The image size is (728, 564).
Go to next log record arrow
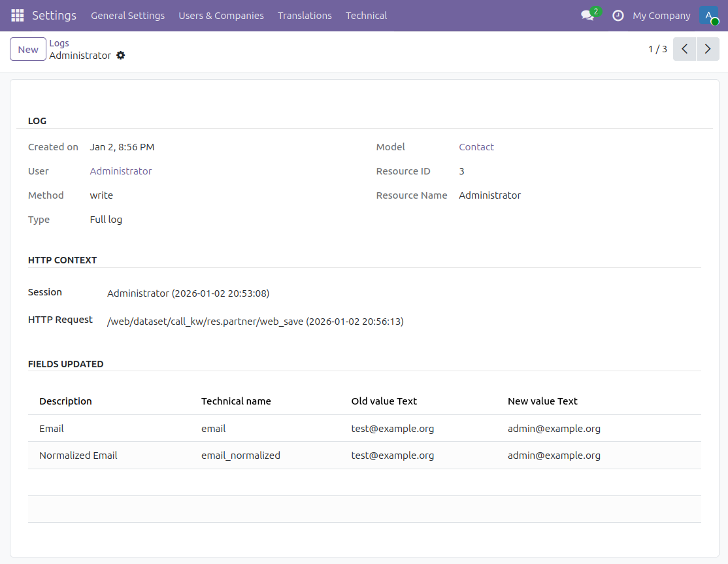pyautogui.click(x=708, y=49)
